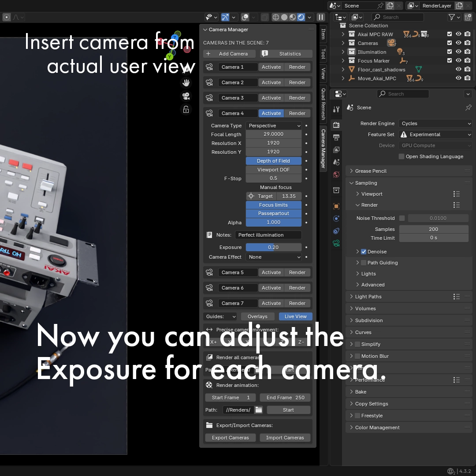Open the Camera Effect dropdown
Viewport: 476px width, 476px height.
click(x=274, y=257)
